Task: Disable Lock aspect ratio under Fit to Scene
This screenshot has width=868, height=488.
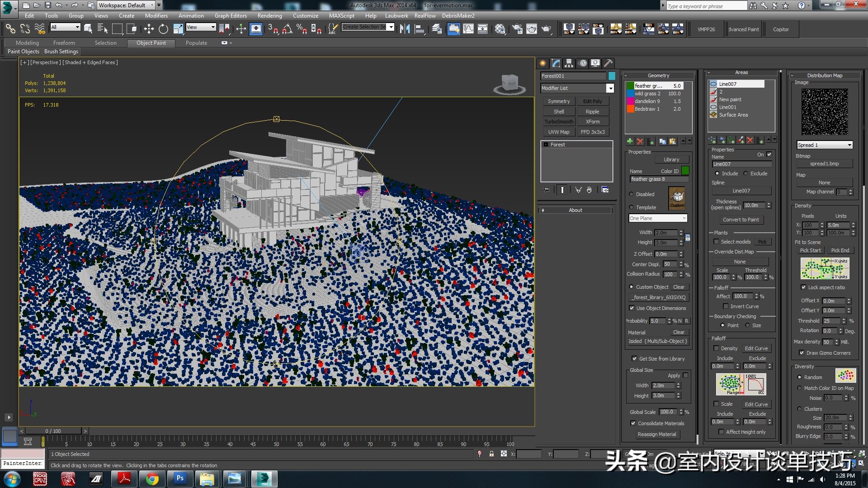Action: (803, 287)
